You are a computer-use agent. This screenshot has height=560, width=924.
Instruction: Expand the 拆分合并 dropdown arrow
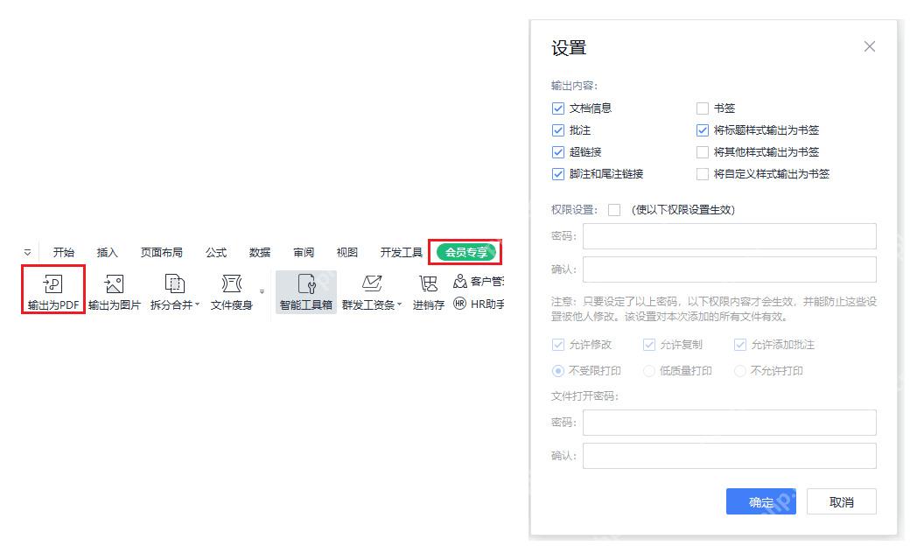click(198, 304)
